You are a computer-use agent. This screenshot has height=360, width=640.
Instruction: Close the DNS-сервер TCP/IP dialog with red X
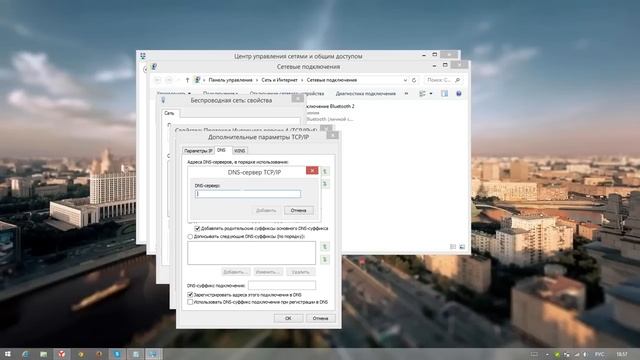click(312, 170)
